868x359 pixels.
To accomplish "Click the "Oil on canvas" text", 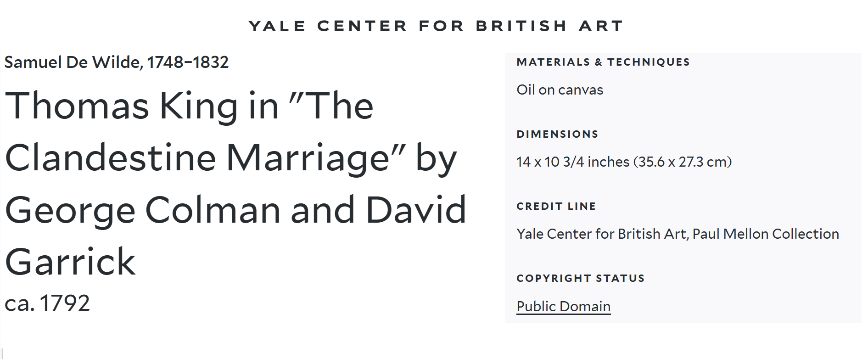I will [x=560, y=90].
